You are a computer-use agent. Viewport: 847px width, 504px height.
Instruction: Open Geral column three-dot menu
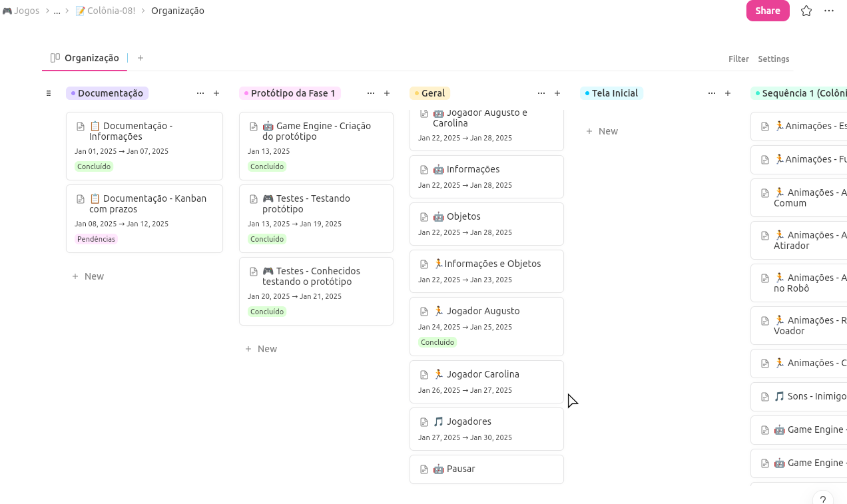click(x=541, y=93)
